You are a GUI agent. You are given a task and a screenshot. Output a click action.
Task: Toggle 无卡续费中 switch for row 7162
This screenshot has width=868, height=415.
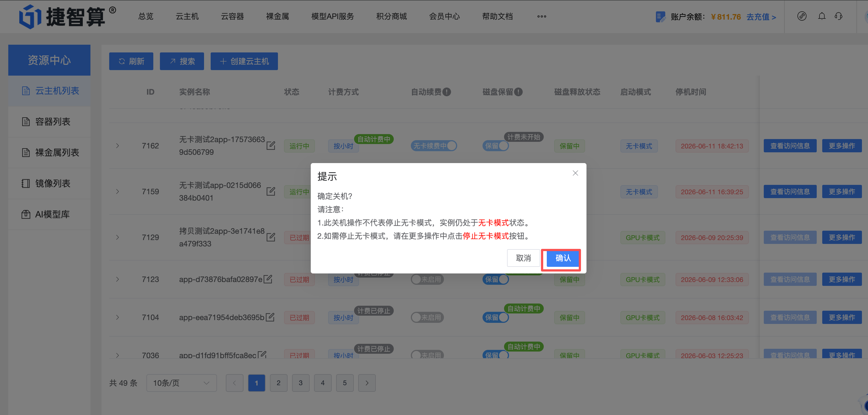pyautogui.click(x=434, y=146)
